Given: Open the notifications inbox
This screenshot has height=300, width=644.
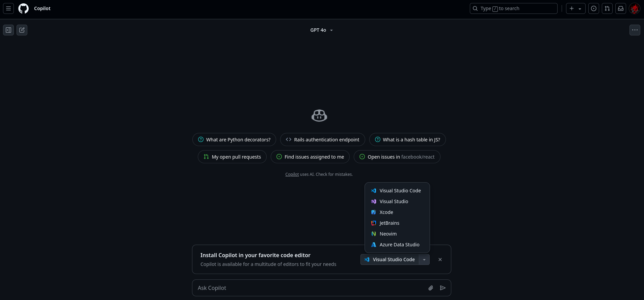Looking at the screenshot, I should [x=621, y=8].
